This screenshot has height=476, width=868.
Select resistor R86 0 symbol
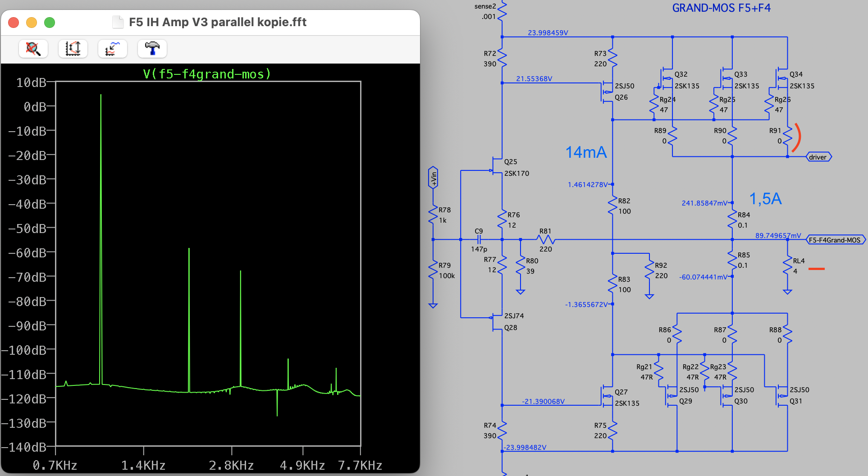coord(677,335)
